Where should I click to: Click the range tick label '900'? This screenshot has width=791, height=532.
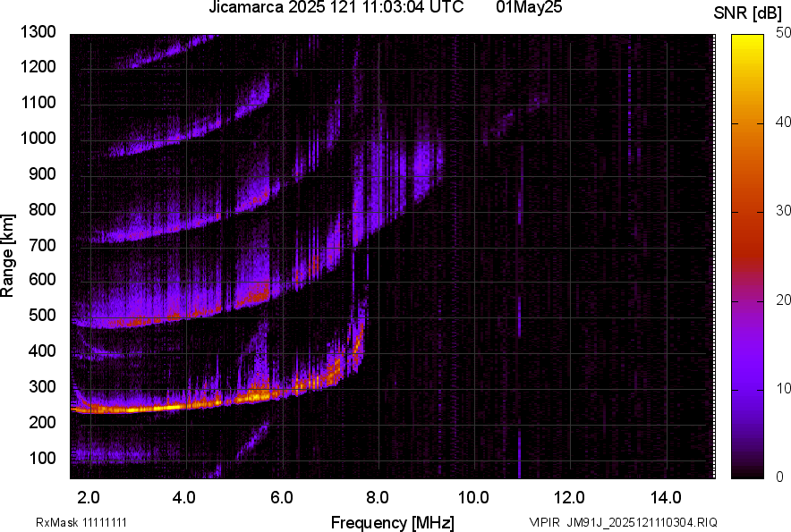click(42, 174)
